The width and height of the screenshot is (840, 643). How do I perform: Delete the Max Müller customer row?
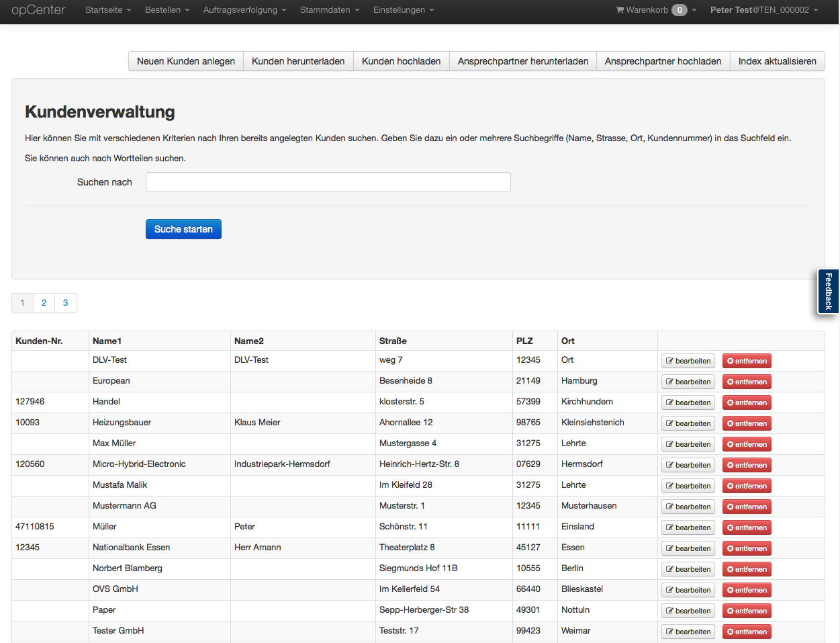coord(746,444)
